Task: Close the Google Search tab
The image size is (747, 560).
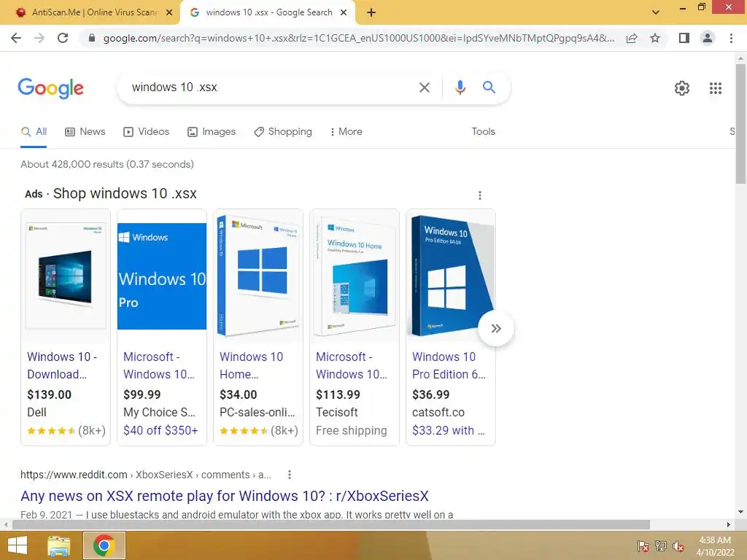Action: [344, 13]
